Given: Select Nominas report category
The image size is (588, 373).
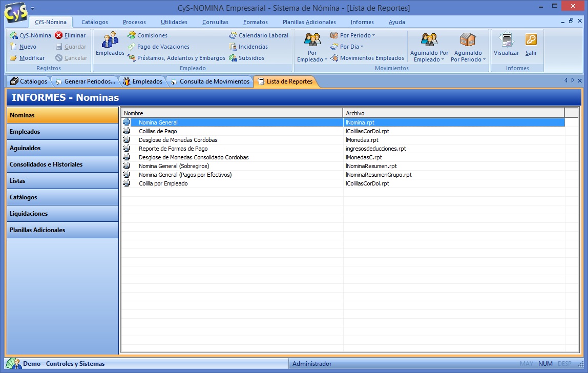Looking at the screenshot, I should (x=62, y=115).
